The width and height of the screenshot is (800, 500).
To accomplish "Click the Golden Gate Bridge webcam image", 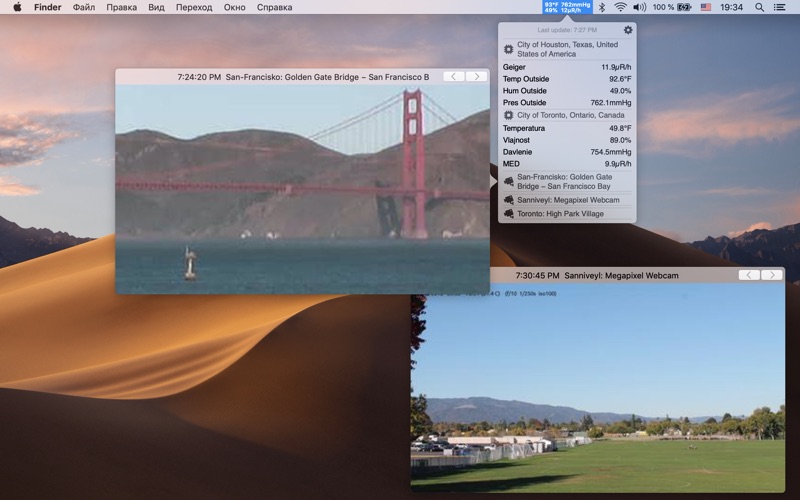I will coord(303,189).
